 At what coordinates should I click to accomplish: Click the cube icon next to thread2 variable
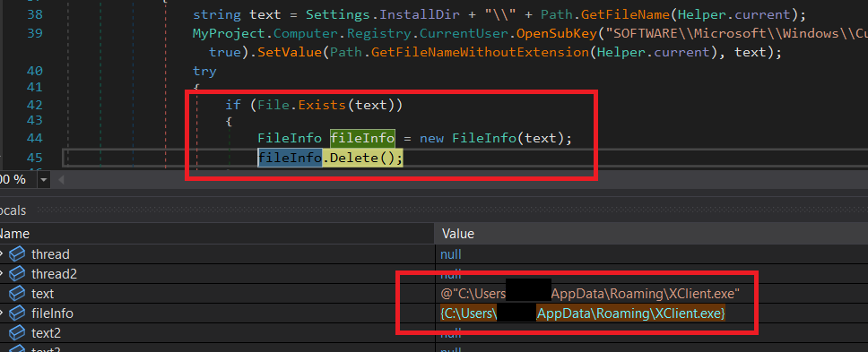[17, 273]
